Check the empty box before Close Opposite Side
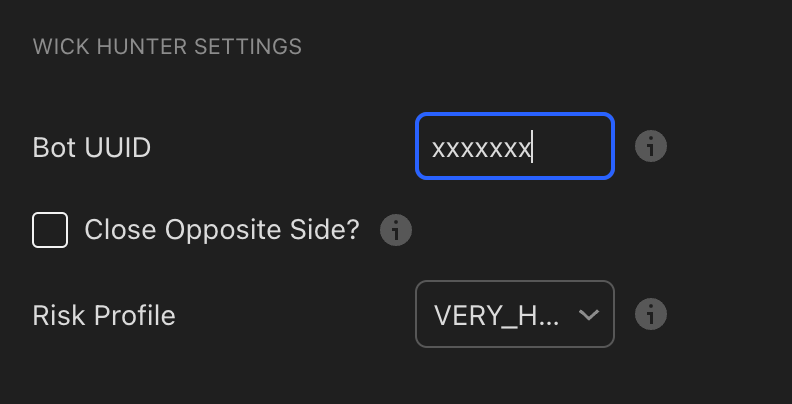The width and height of the screenshot is (792, 404). point(50,230)
